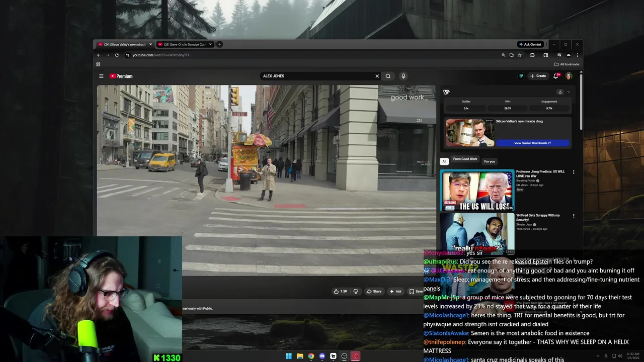Open YN Pred Gets Scrappy video thumbnail

(x=477, y=233)
